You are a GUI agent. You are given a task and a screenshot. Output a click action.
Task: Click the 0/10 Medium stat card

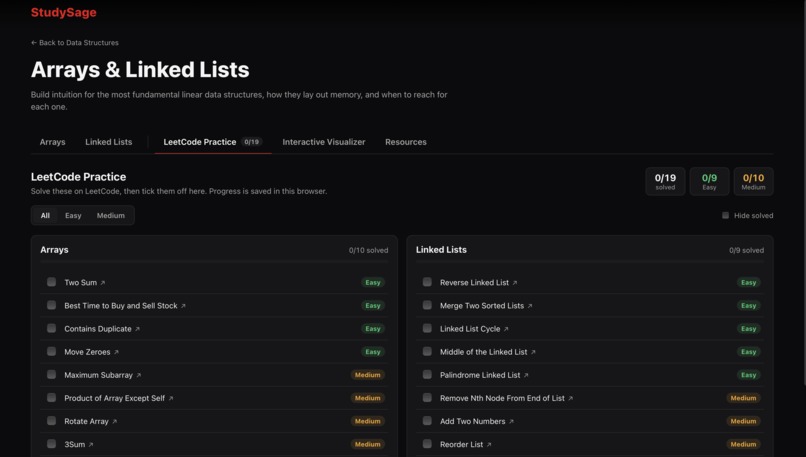coord(754,181)
